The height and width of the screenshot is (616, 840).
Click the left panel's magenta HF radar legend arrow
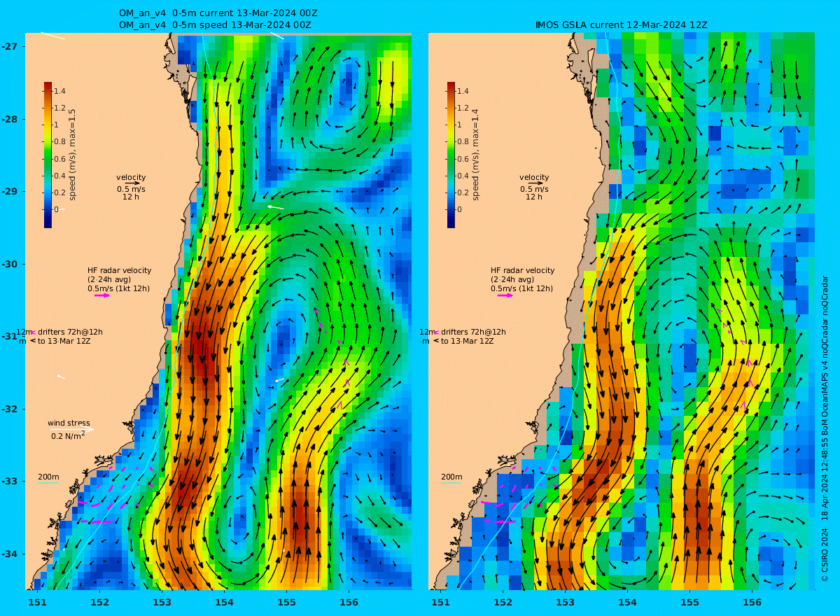[x=102, y=295]
